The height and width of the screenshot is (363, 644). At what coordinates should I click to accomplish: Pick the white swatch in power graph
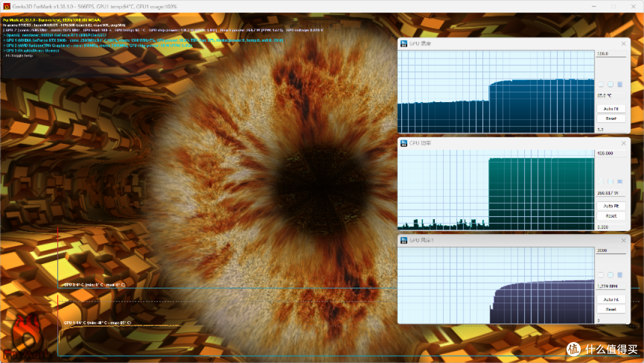point(601,181)
